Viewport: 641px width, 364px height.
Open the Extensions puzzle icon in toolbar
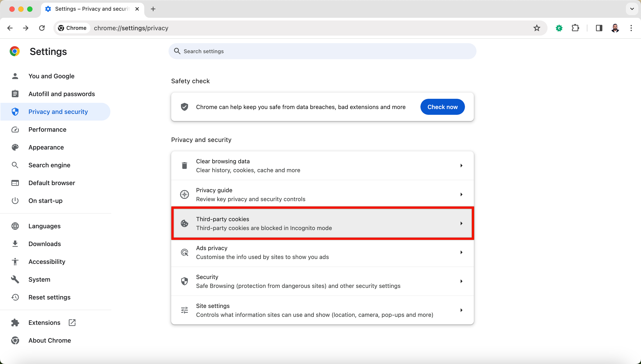pyautogui.click(x=575, y=28)
